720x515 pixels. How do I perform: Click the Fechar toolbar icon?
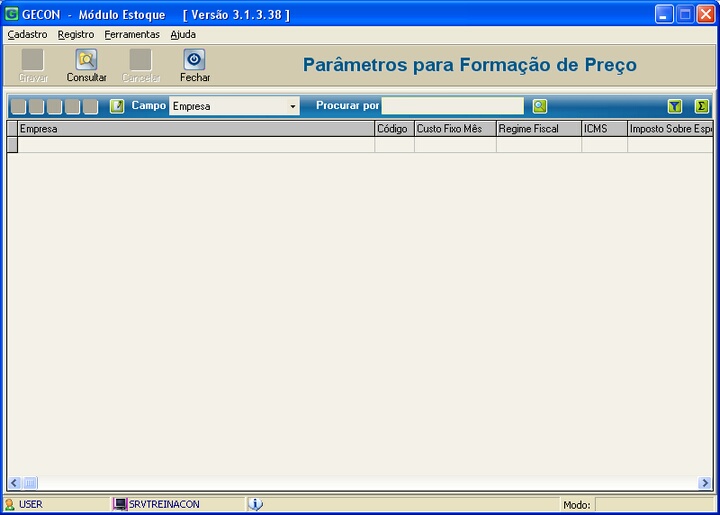click(x=194, y=60)
